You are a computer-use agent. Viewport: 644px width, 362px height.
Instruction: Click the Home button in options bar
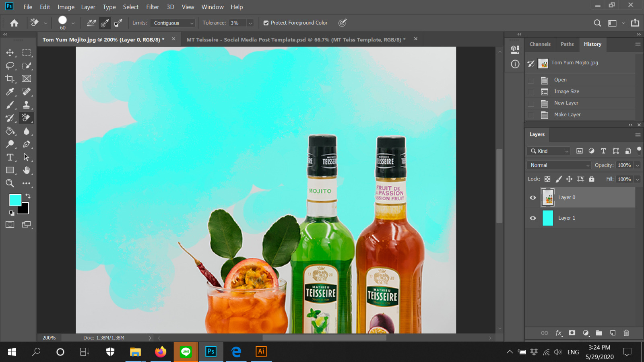[x=14, y=23]
